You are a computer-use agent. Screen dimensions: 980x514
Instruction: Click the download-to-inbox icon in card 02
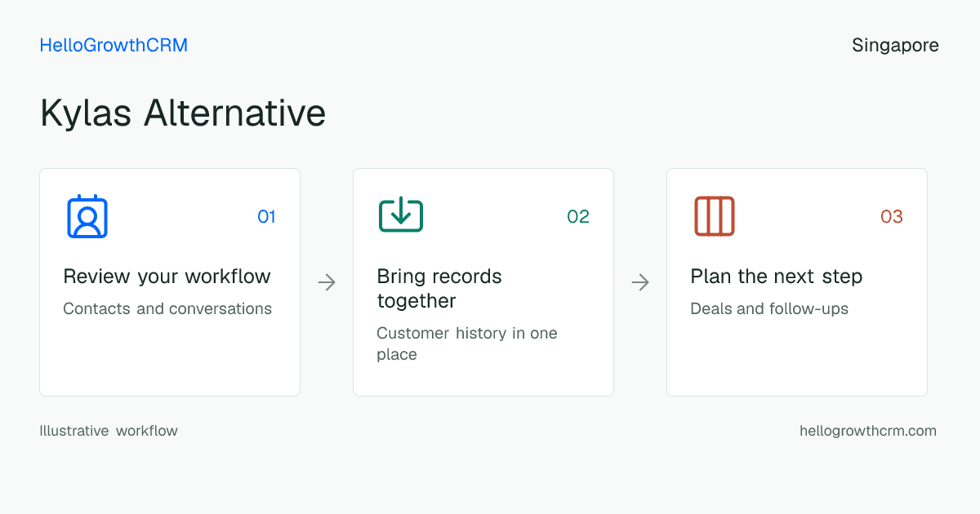401,215
